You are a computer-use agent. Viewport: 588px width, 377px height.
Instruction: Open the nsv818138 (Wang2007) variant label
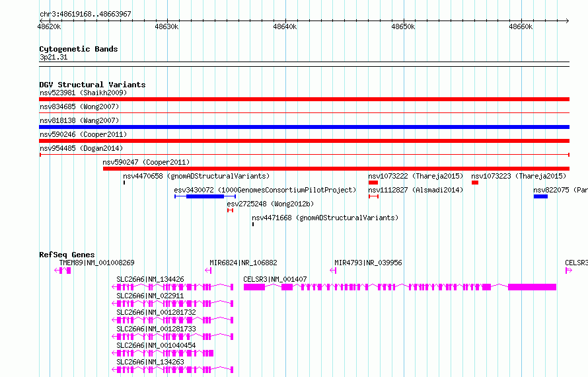79,120
